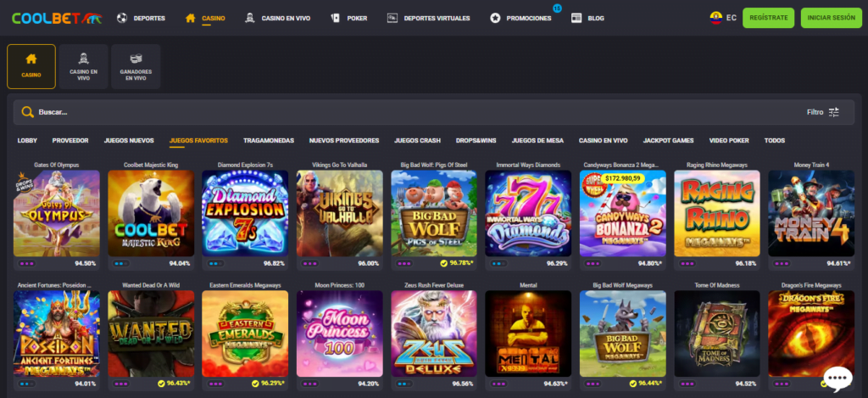868x398 pixels.
Task: Switch to the Jackpot Games tab
Action: pyautogui.click(x=668, y=141)
